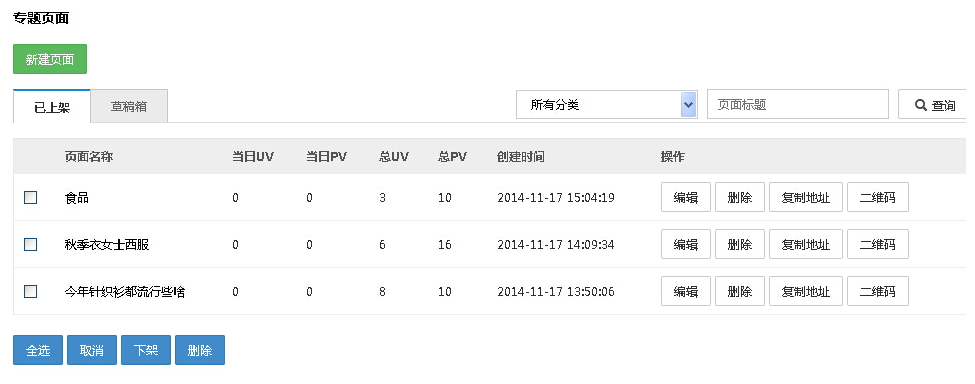975x384 pixels.
Task: Copy address of 秋季衣女士西服 page
Action: (805, 245)
